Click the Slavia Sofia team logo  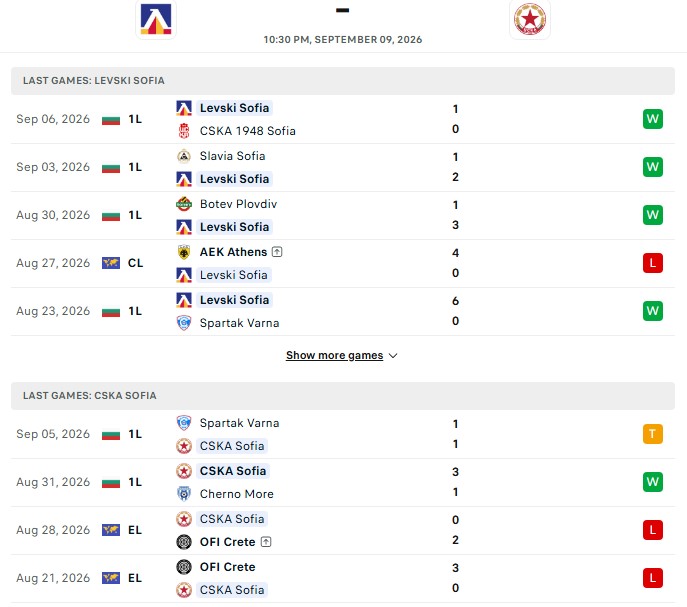click(184, 156)
